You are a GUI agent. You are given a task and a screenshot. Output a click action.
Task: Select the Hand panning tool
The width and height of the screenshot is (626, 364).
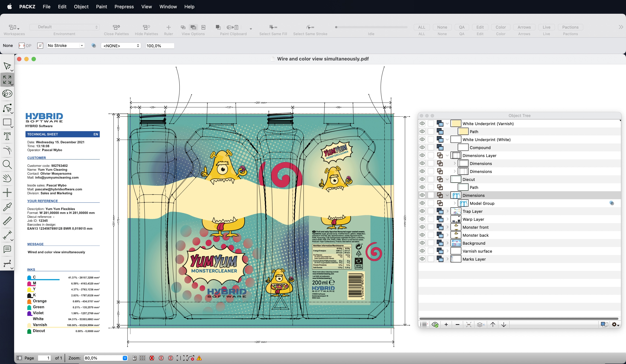pos(7,178)
